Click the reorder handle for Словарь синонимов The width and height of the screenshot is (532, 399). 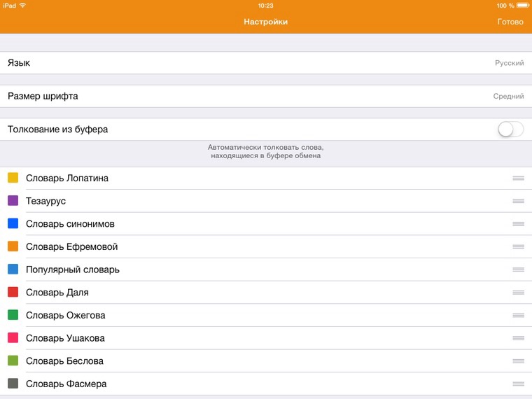pyautogui.click(x=519, y=224)
